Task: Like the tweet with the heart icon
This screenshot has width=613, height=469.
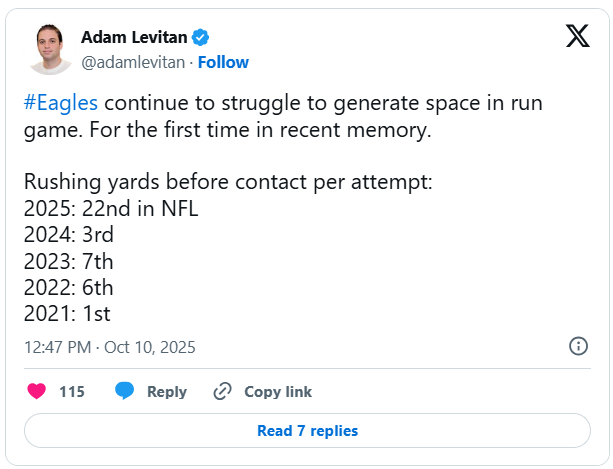Action: coord(37,391)
